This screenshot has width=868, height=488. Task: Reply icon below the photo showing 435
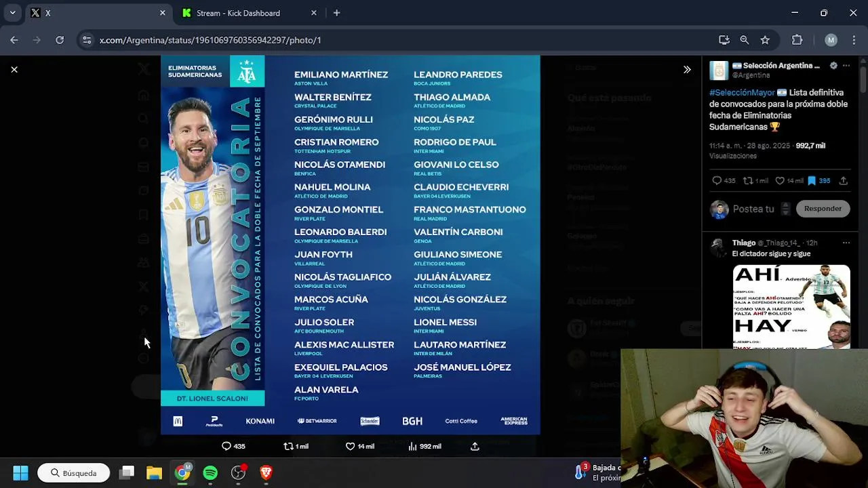[226, 446]
